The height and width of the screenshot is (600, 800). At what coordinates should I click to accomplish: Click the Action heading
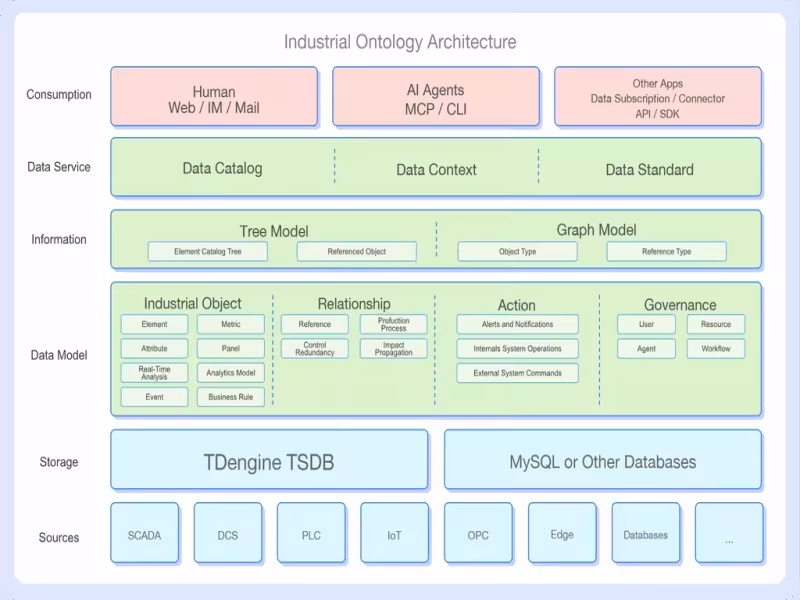tap(517, 305)
